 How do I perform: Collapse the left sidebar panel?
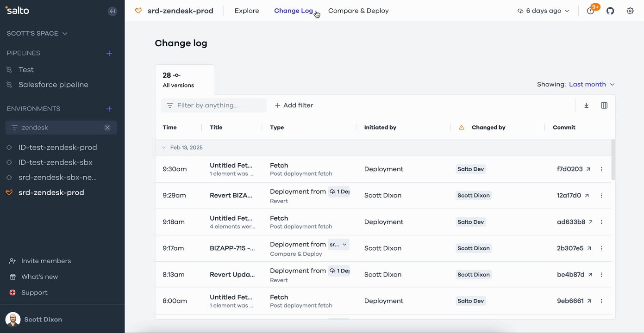coord(112,11)
